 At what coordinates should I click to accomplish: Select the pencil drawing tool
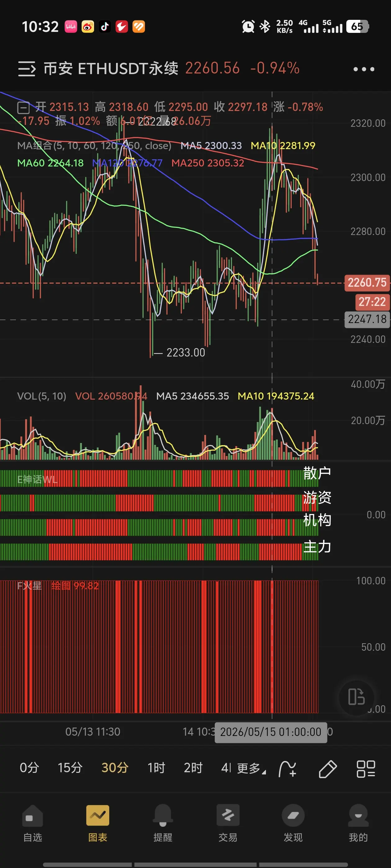[328, 769]
